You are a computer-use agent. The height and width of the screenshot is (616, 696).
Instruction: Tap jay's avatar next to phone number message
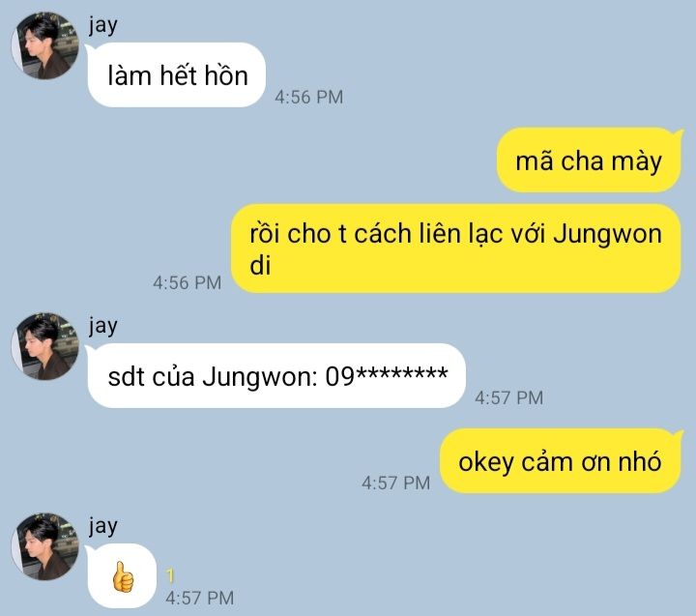coord(44,346)
